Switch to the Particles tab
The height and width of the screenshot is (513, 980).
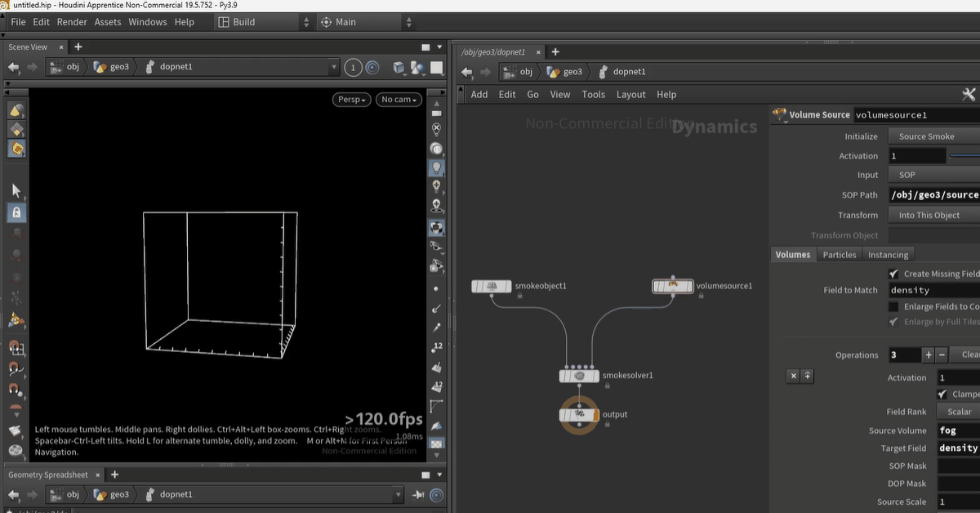[839, 255]
